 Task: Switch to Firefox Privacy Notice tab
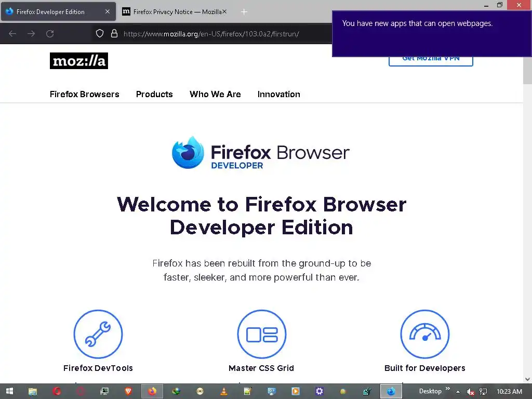coord(174,11)
